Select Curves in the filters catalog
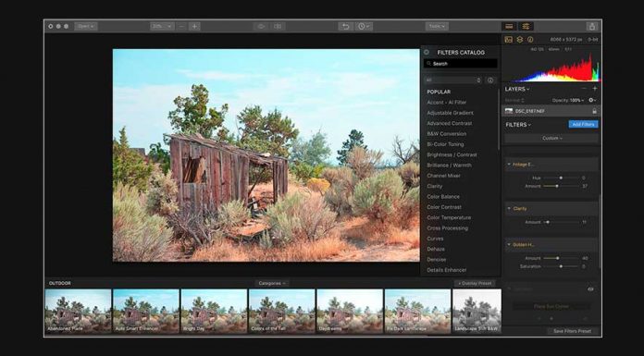Image resolution: width=644 pixels, height=356 pixels. (x=435, y=239)
